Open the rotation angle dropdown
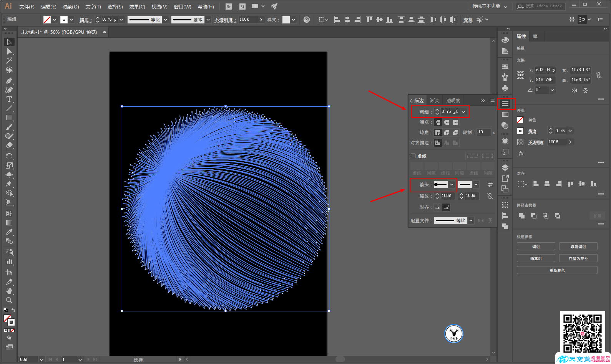The height and width of the screenshot is (364, 611). tap(552, 90)
